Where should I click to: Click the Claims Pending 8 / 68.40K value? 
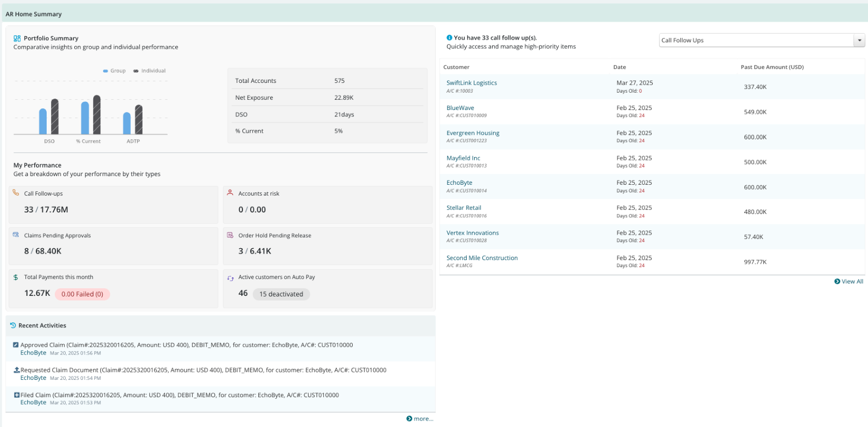pyautogui.click(x=43, y=251)
